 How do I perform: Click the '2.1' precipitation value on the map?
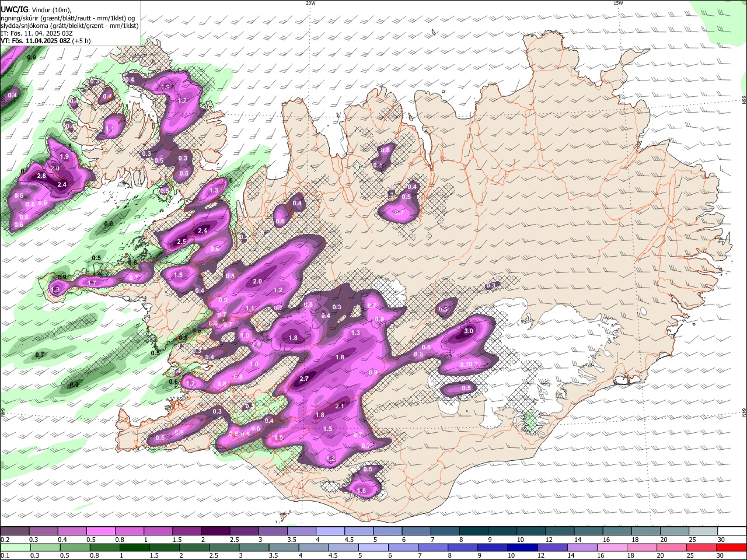click(x=340, y=406)
